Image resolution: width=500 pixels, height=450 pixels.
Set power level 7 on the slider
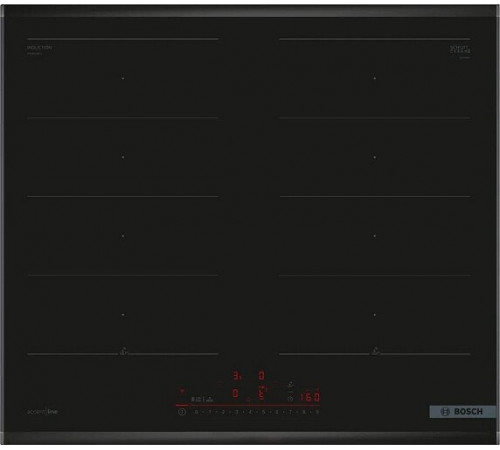[290, 412]
